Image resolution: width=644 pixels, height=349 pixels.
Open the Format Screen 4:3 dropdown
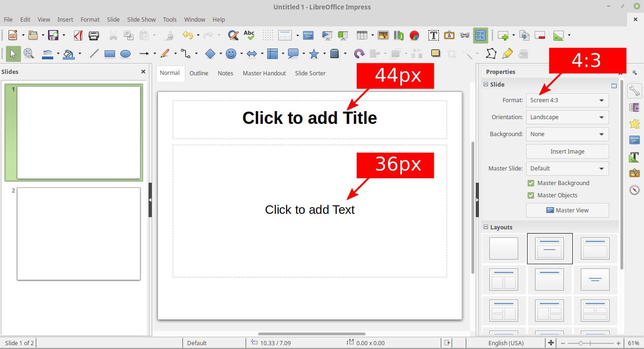coord(567,100)
